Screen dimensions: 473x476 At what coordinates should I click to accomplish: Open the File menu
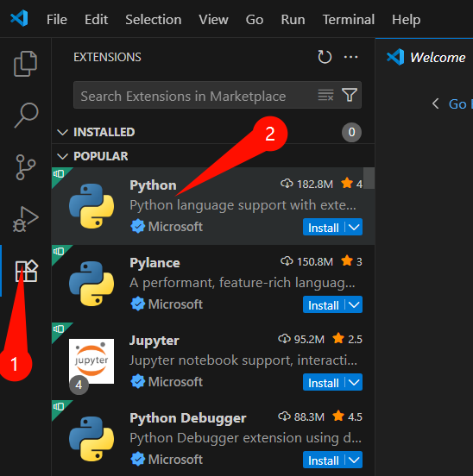(x=57, y=20)
